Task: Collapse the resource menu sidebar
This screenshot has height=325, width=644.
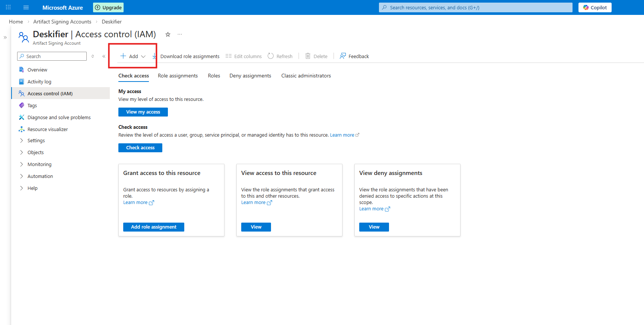Action: [104, 56]
